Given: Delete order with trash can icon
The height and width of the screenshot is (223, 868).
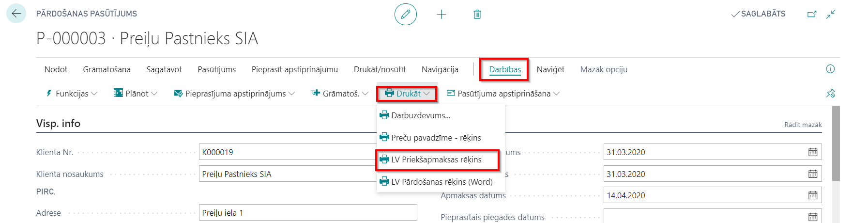Looking at the screenshot, I should tap(477, 15).
